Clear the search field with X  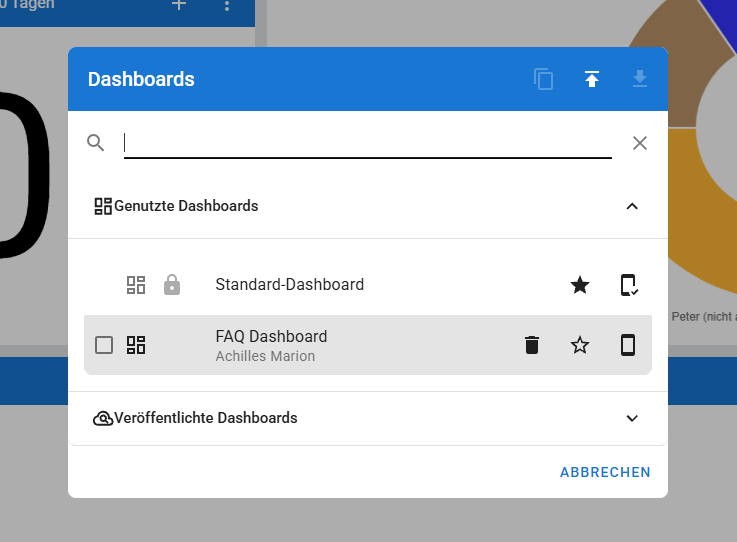640,143
